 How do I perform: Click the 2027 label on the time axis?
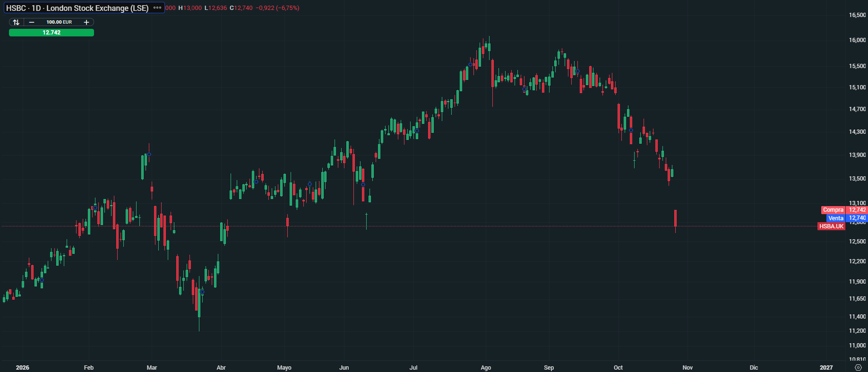[826, 368]
